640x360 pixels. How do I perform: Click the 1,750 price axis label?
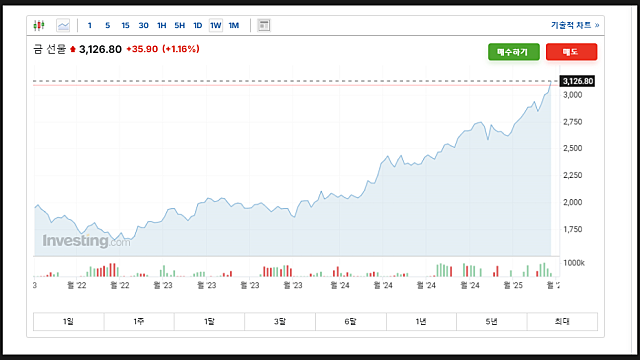pyautogui.click(x=573, y=229)
